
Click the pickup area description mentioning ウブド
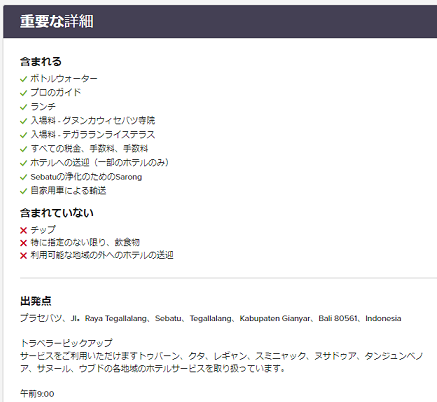[221, 362]
